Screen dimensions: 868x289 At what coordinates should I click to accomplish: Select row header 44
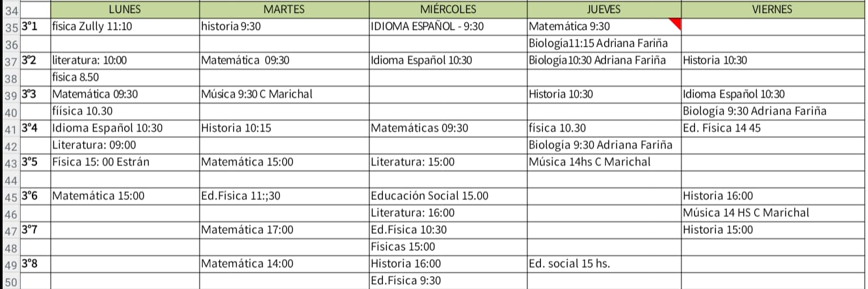10,179
